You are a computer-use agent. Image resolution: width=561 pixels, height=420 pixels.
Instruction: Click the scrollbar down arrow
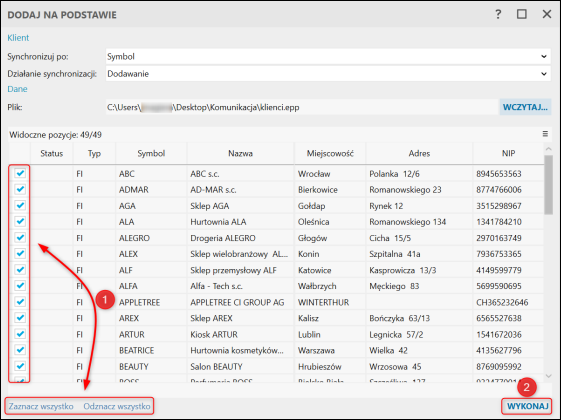pos(548,376)
